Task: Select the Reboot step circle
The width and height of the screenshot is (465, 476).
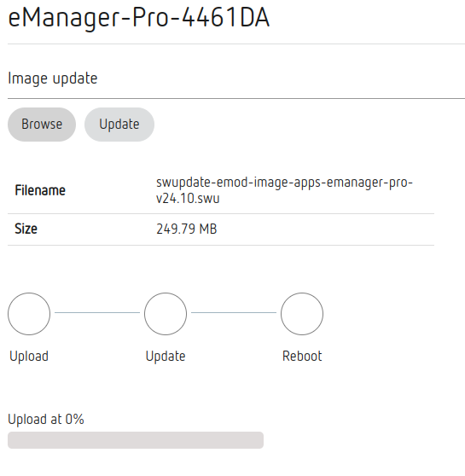Action: click(302, 314)
